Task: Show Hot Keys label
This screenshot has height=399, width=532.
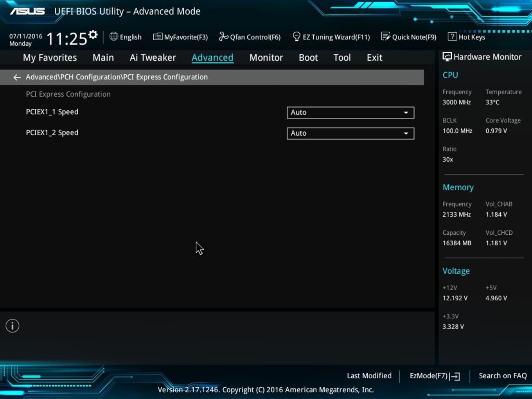Action: click(472, 37)
